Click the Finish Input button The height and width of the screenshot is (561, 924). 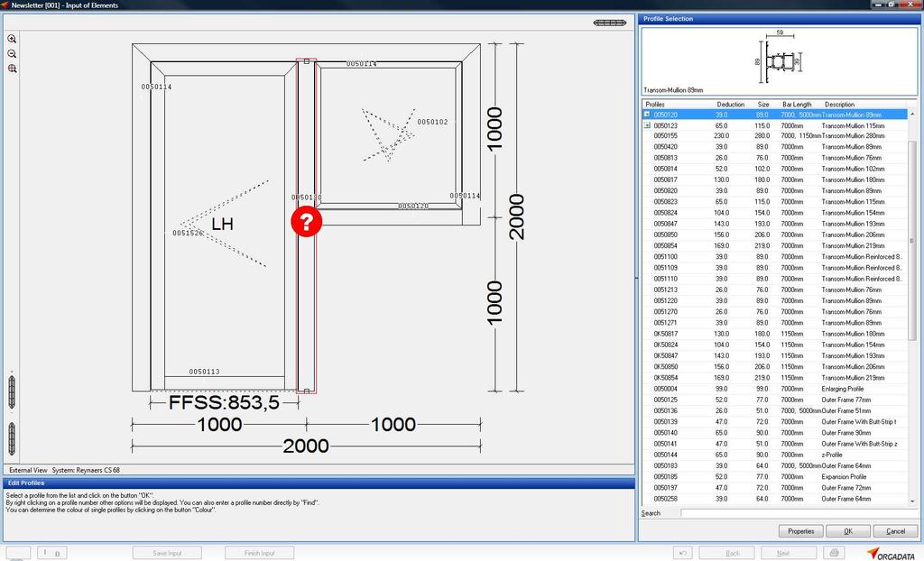pyautogui.click(x=259, y=553)
